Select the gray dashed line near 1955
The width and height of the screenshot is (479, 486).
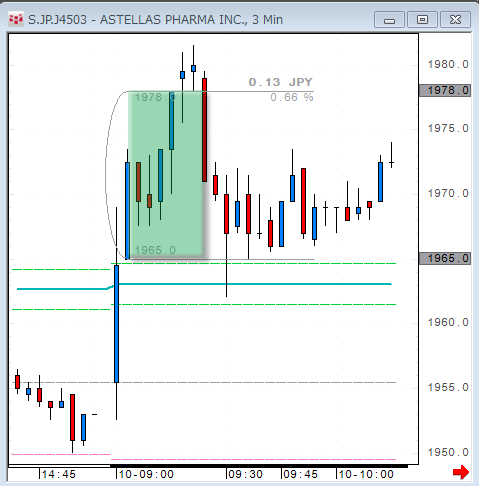(204, 382)
